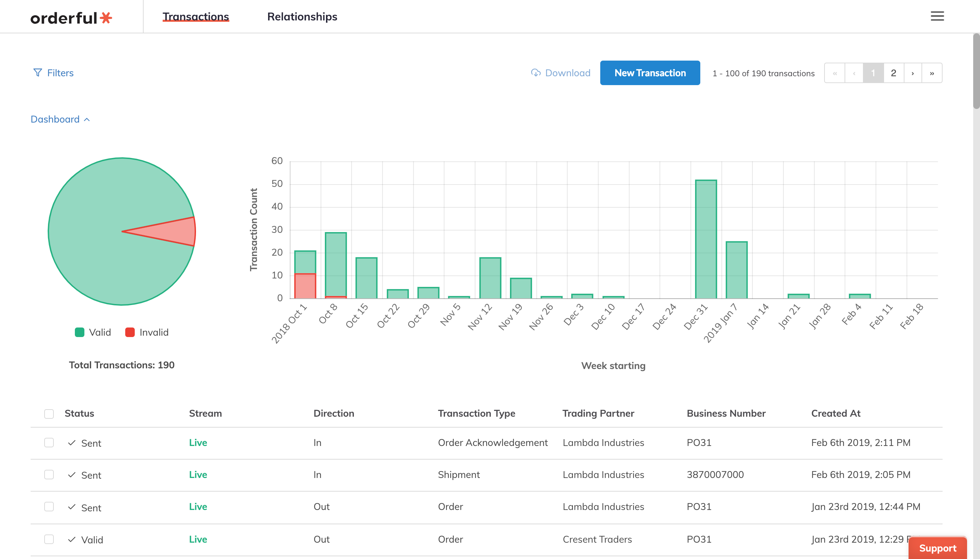
Task: Go to previous page arrow
Action: [x=854, y=73]
